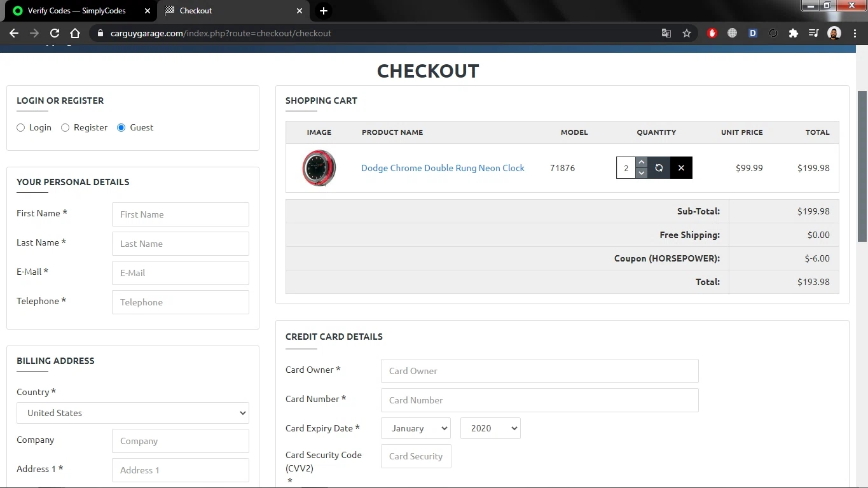The height and width of the screenshot is (488, 868).
Task: Focus the Last Name field
Action: [181, 244]
